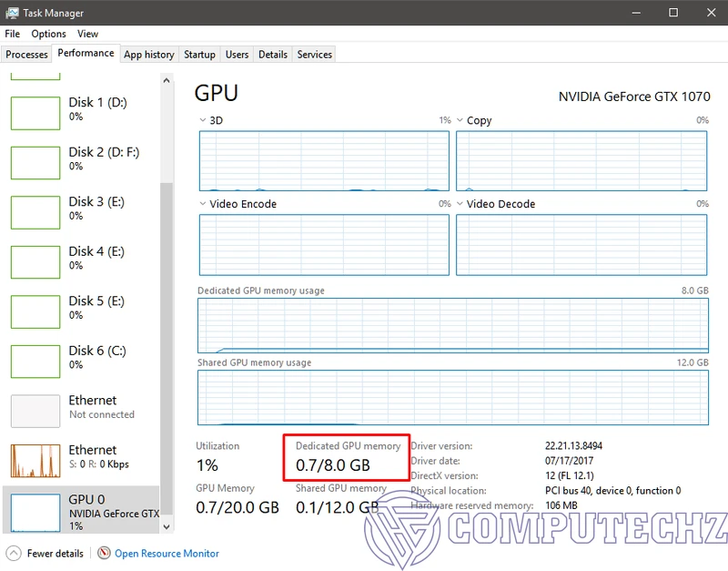Click the 0.7/20.0 GB GPU Memory value
Viewport: 728px width, 571px height.
tap(238, 507)
